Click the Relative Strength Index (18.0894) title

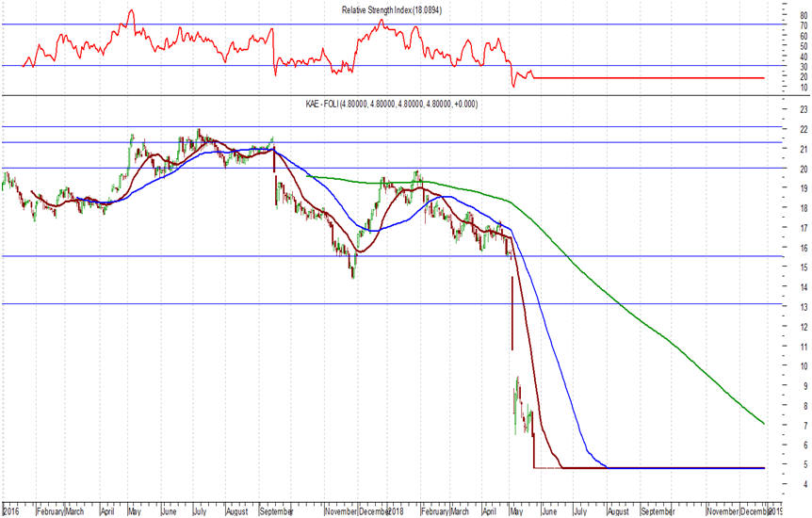(392, 9)
